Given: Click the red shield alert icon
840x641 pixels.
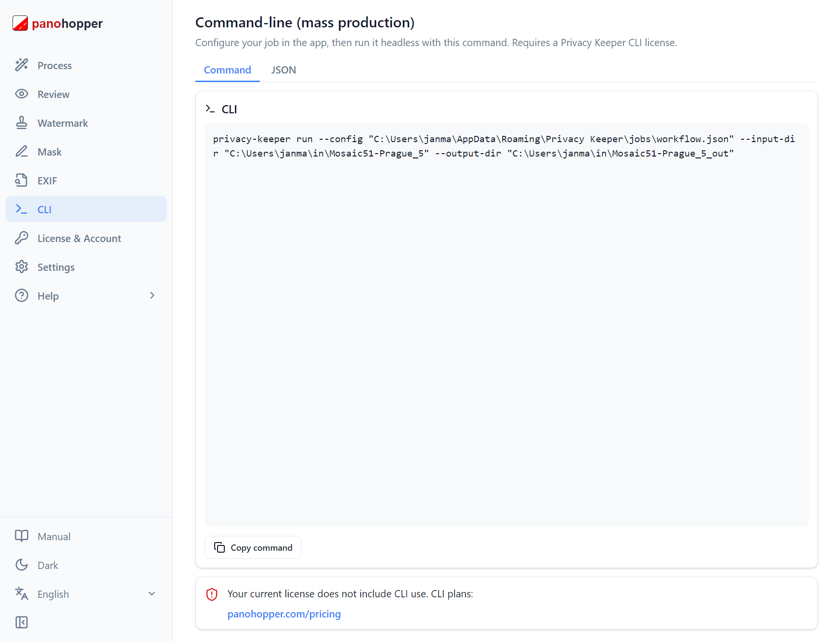Looking at the screenshot, I should [212, 594].
